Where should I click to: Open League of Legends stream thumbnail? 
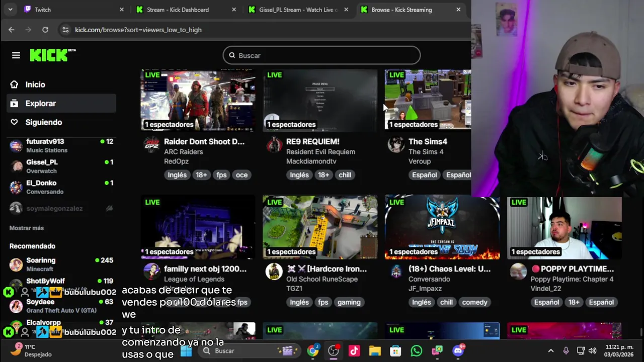pyautogui.click(x=198, y=228)
